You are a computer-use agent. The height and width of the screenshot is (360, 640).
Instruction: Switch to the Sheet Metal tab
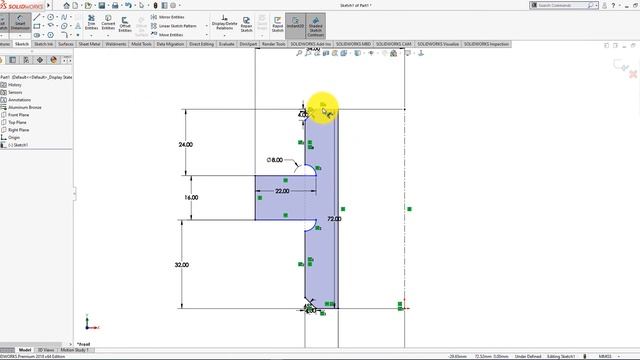pyautogui.click(x=89, y=44)
